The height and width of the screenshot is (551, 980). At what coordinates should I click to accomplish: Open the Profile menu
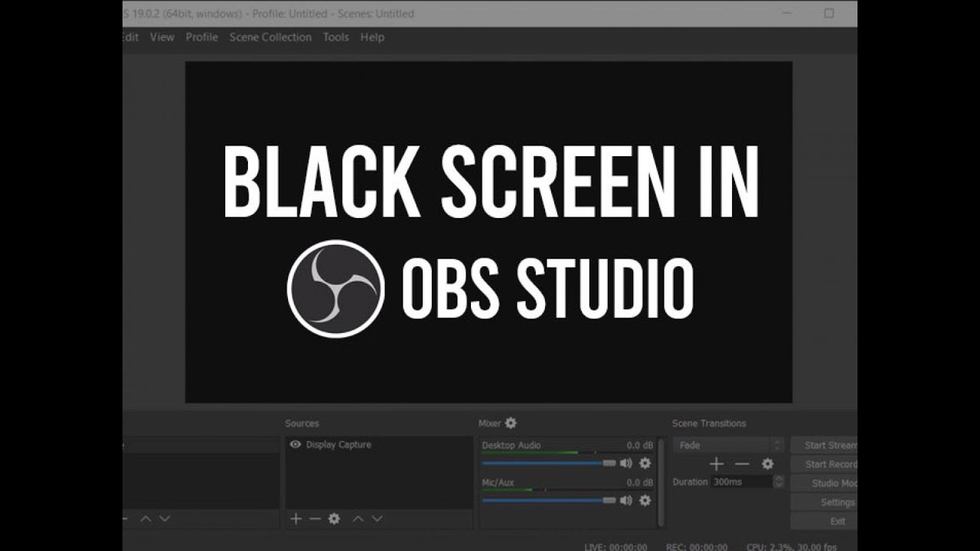(201, 37)
